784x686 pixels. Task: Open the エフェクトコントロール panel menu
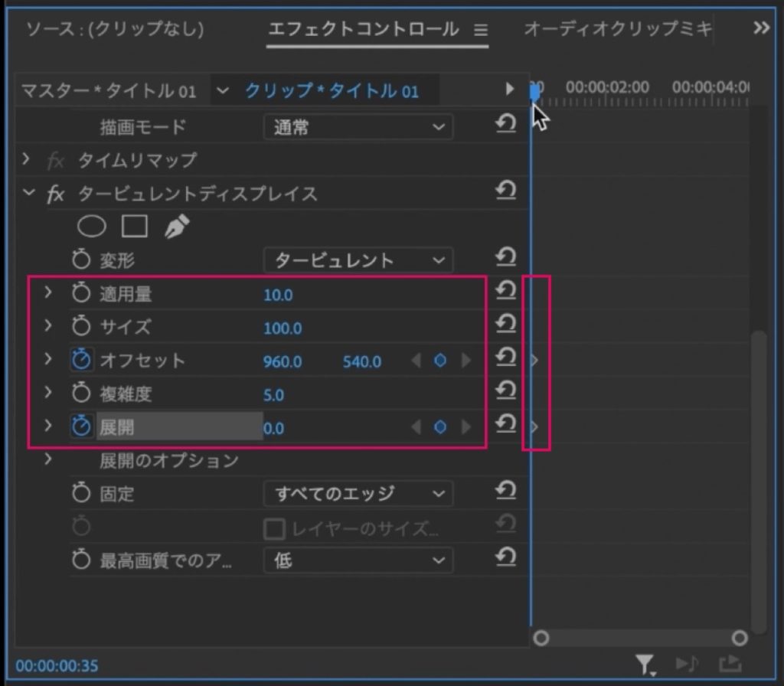481,31
